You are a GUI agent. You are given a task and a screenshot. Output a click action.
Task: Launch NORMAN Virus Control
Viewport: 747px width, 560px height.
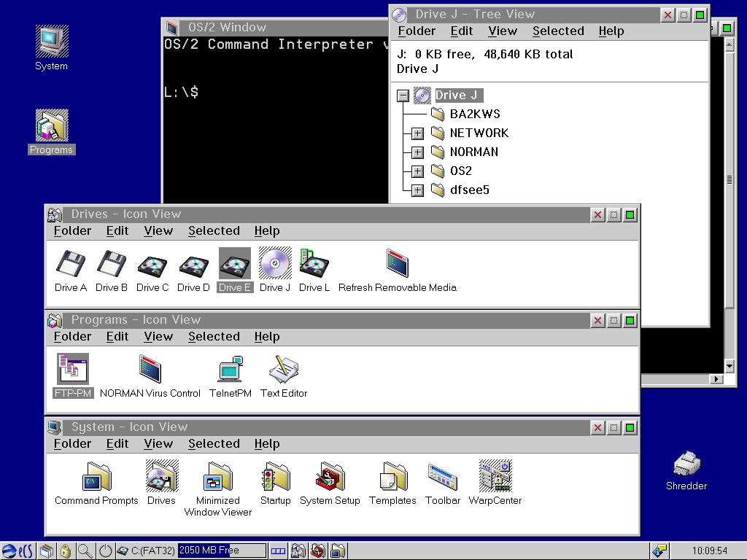tap(150, 368)
